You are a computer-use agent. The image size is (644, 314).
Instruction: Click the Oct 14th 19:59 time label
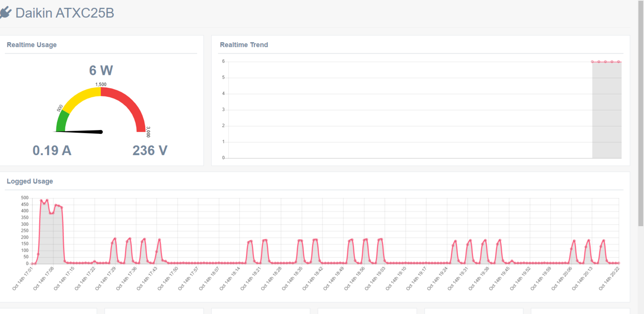(x=541, y=278)
